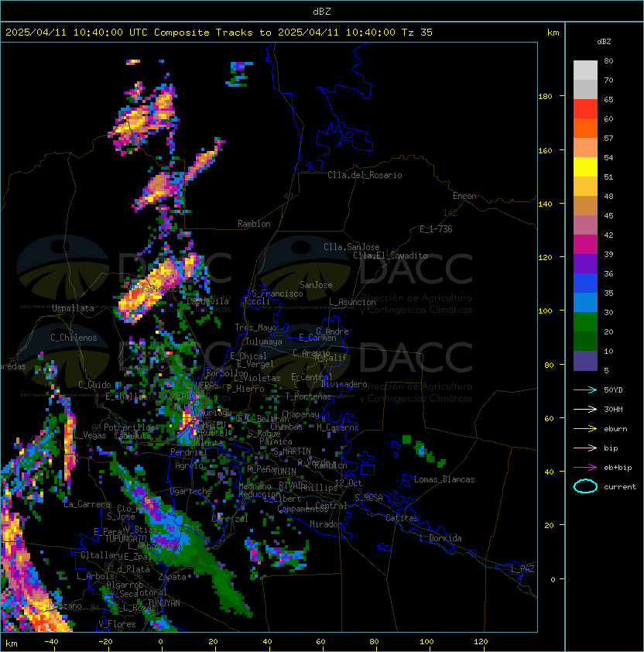The image size is (644, 652).
Task: Click the 'Mirador' map label
Action: [326, 524]
